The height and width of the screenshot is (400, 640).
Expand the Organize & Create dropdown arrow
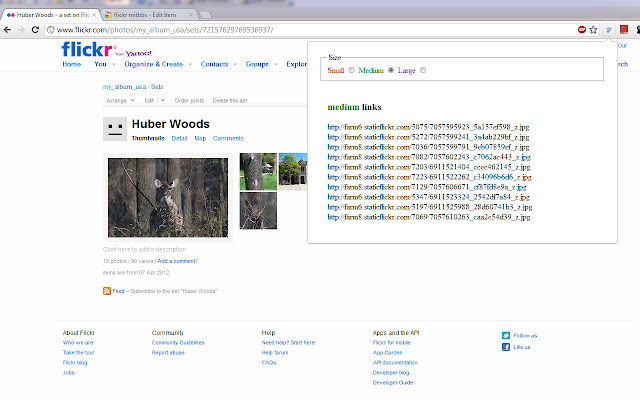click(190, 64)
